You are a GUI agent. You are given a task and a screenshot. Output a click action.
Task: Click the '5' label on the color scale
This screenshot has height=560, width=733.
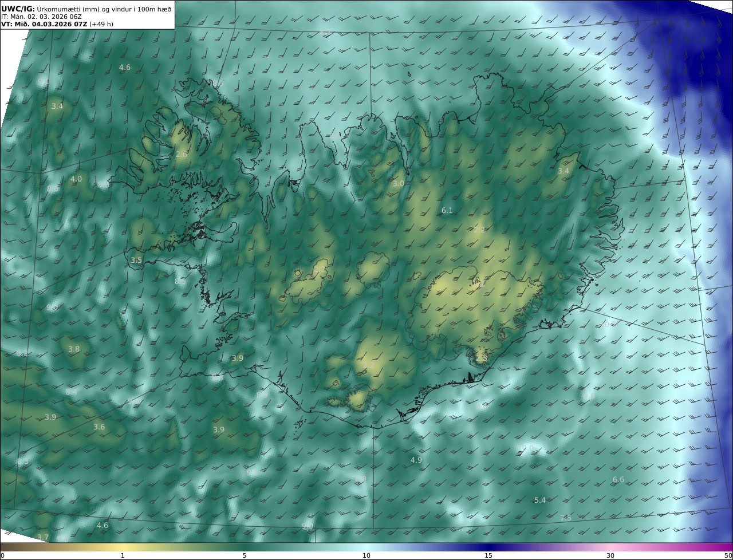coord(245,555)
